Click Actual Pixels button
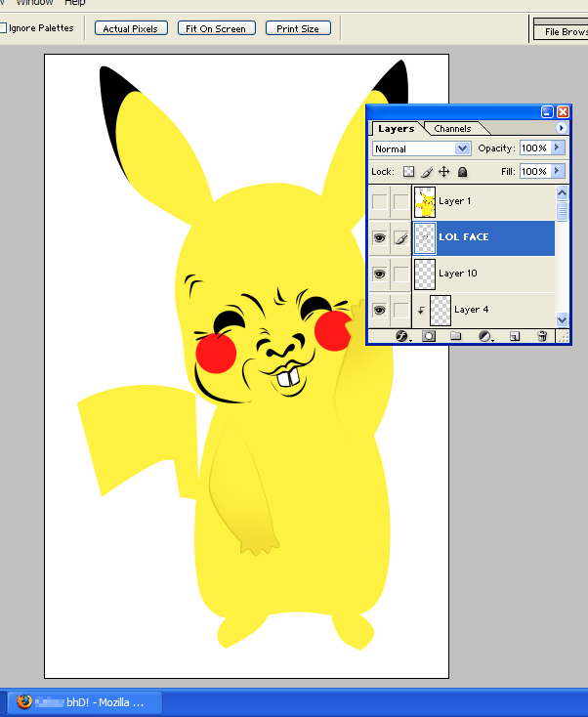The width and height of the screenshot is (588, 717). (131, 28)
